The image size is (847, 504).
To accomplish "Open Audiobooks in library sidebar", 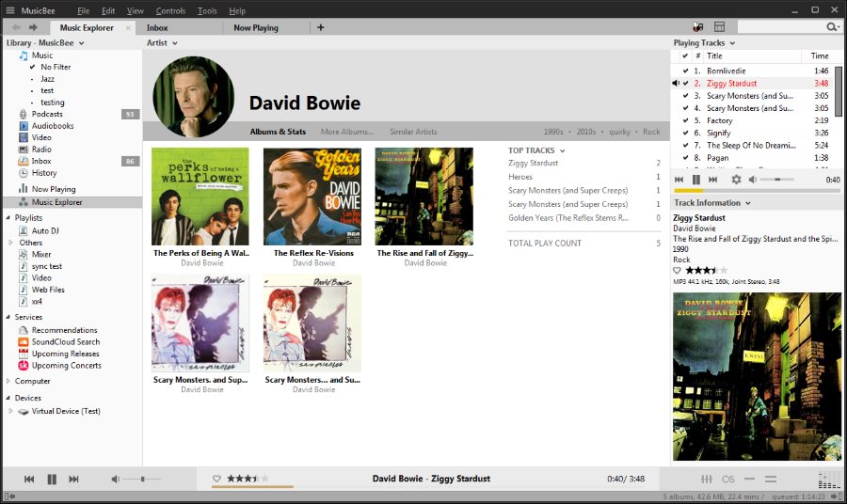I will coord(53,126).
